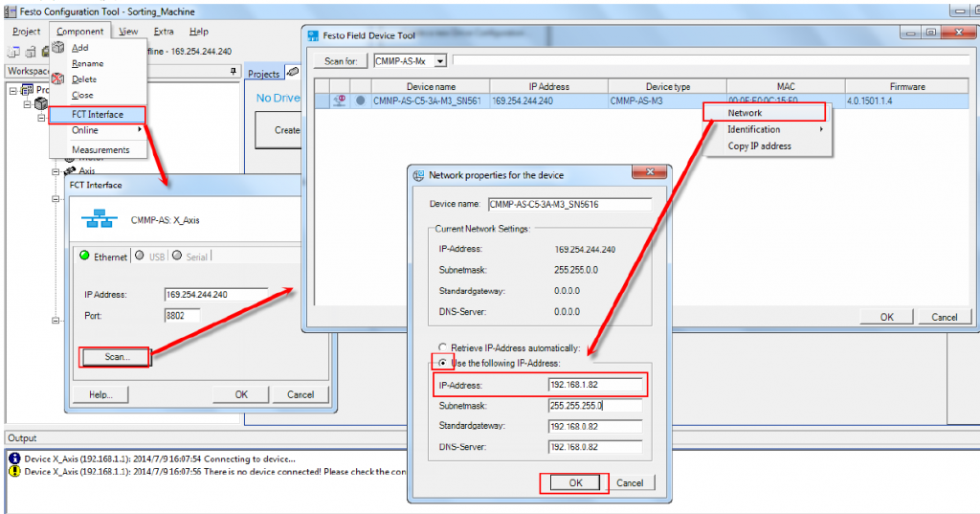Select Retrieve IP-Address automatically
980x514 pixels.
point(443,347)
